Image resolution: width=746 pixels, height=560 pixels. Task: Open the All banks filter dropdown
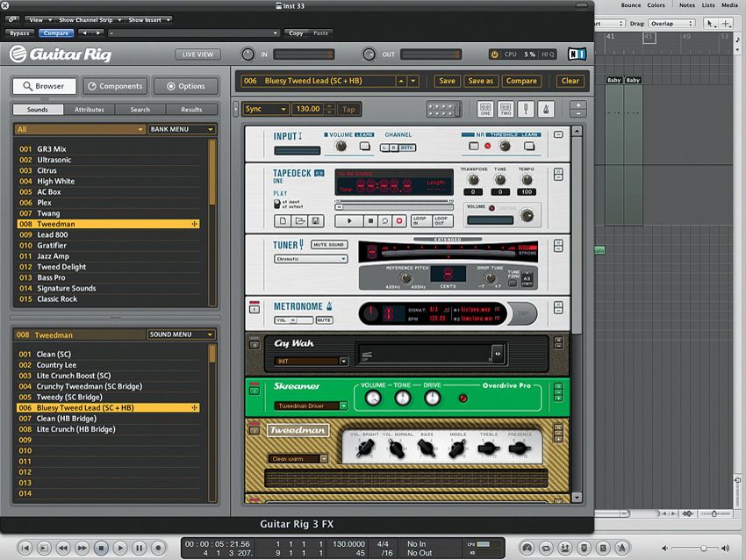(80, 129)
